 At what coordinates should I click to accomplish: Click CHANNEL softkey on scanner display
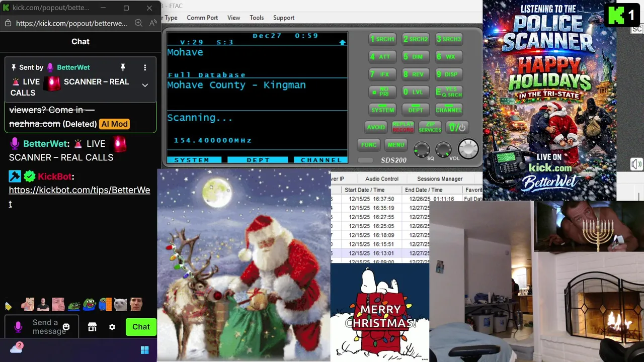320,160
